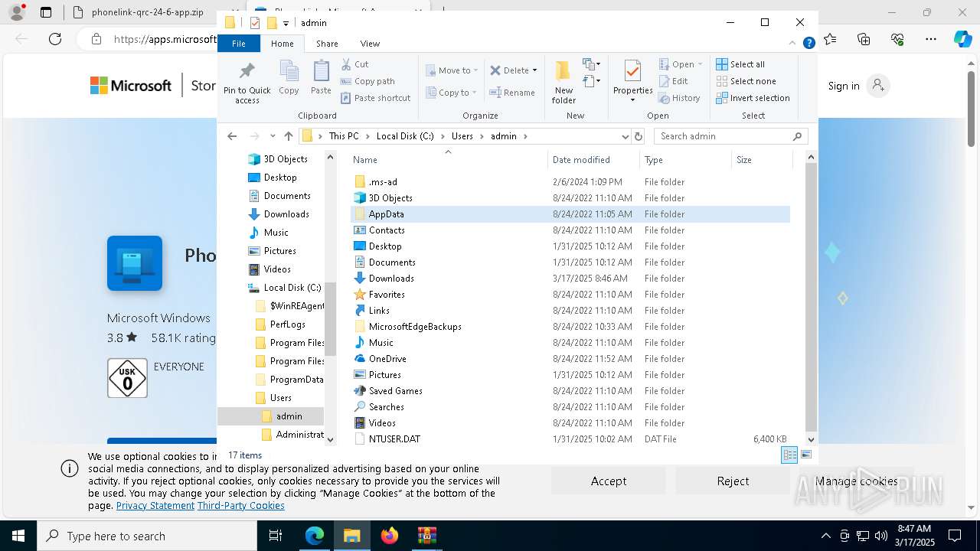Click the Edit command in Open group
Image resolution: width=980 pixels, height=551 pixels.
click(x=673, y=81)
